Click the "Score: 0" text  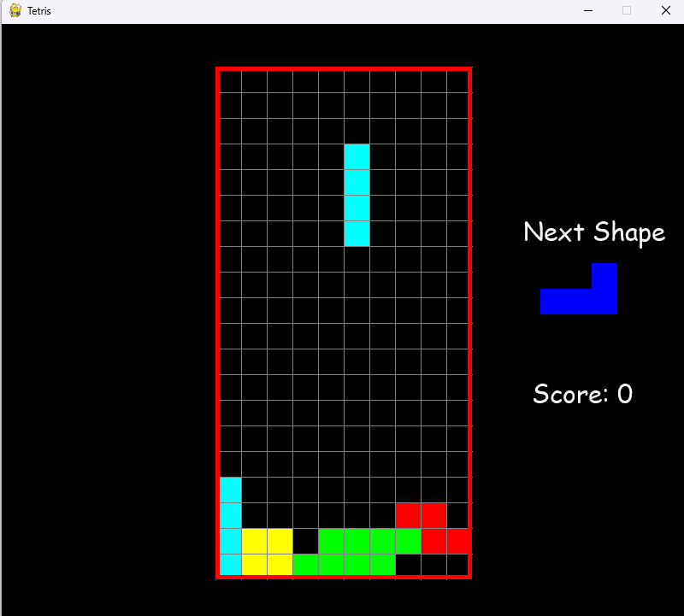tap(582, 394)
